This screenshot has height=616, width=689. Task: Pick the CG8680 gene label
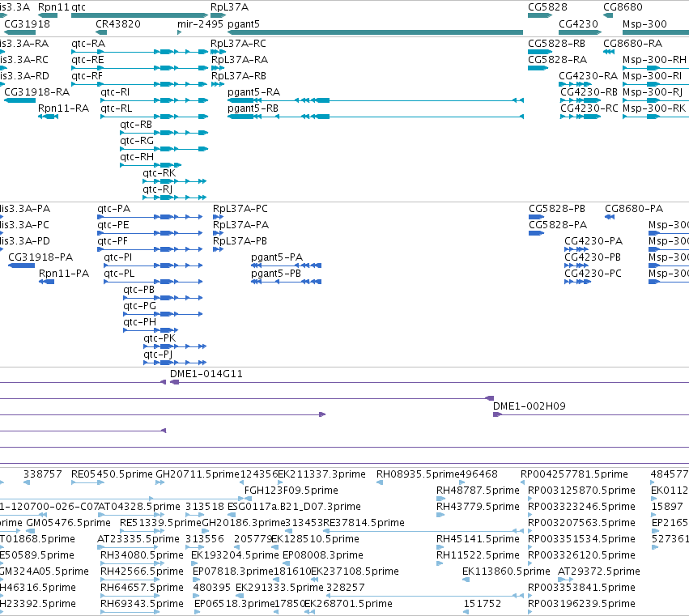623,7
